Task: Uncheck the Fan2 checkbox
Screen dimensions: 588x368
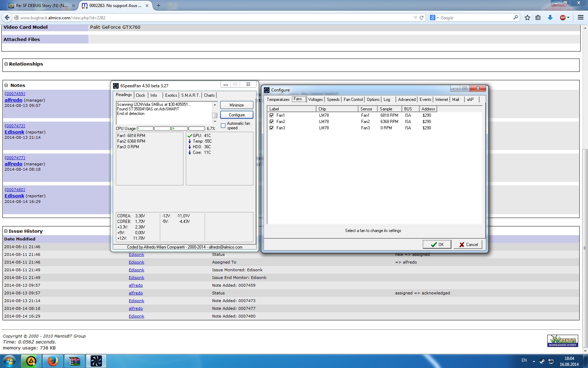Action: pyautogui.click(x=272, y=122)
